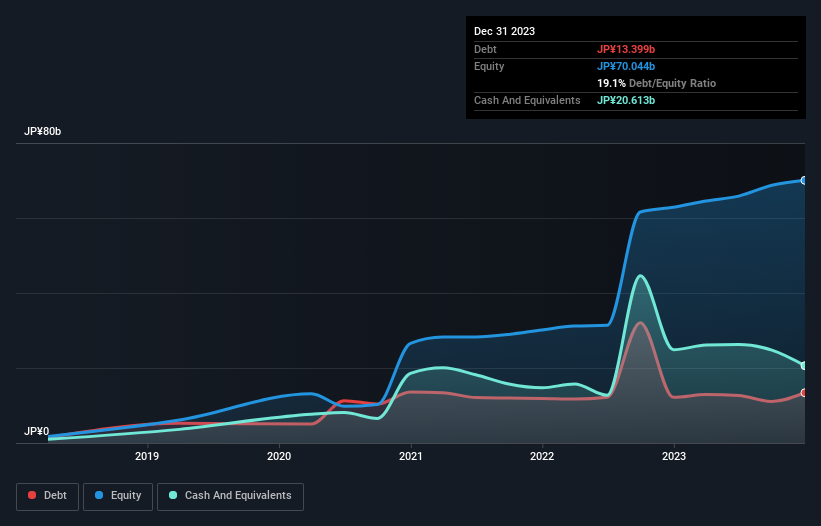Toggle the Debt legend button
Viewport: 821px width, 526px height.
(x=47, y=496)
